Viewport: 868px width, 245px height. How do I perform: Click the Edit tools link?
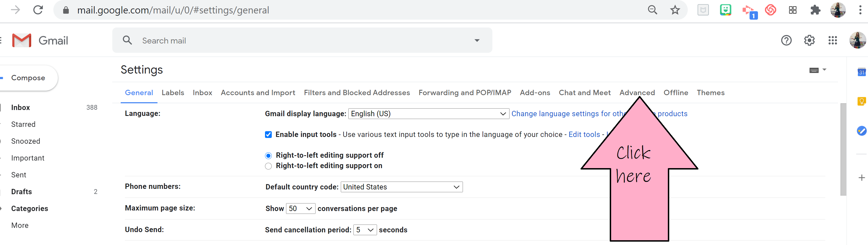584,135
